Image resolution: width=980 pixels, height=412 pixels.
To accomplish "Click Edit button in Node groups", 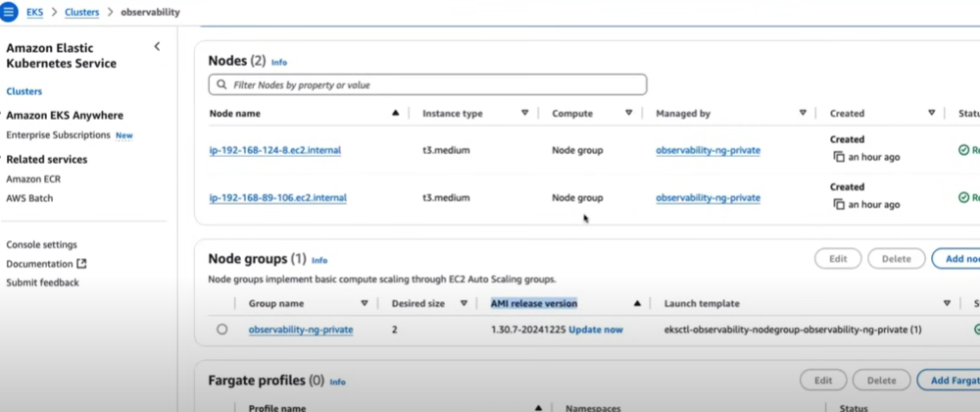I will point(838,259).
